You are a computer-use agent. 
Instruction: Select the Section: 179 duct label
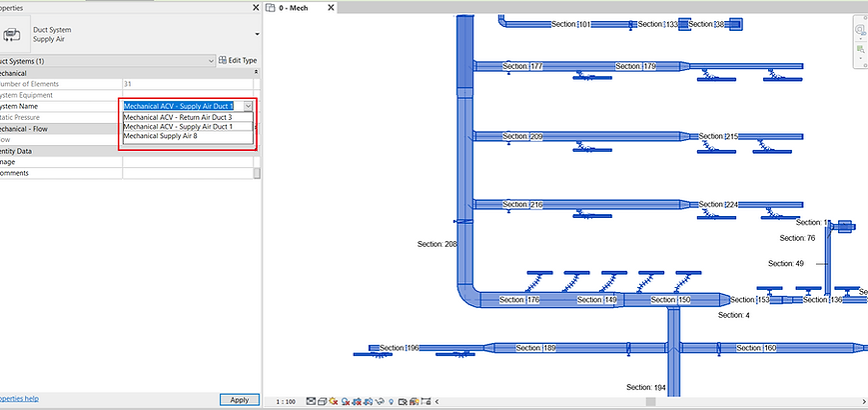click(635, 66)
